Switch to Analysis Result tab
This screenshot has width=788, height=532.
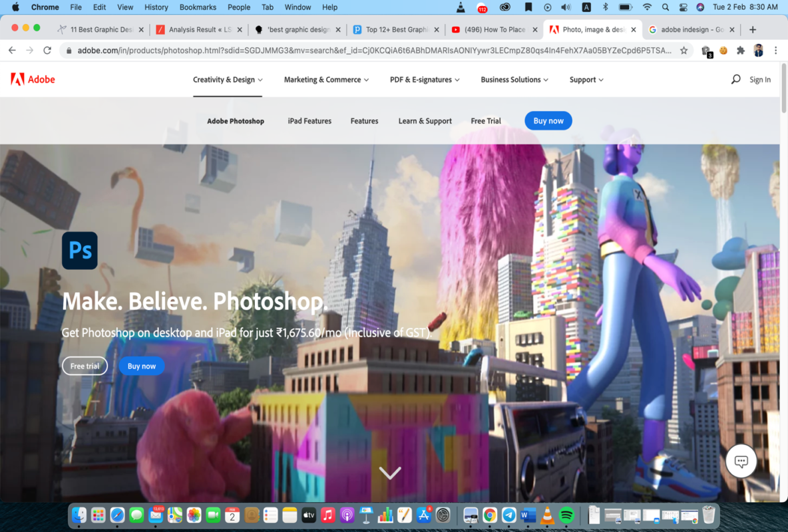[x=199, y=30]
